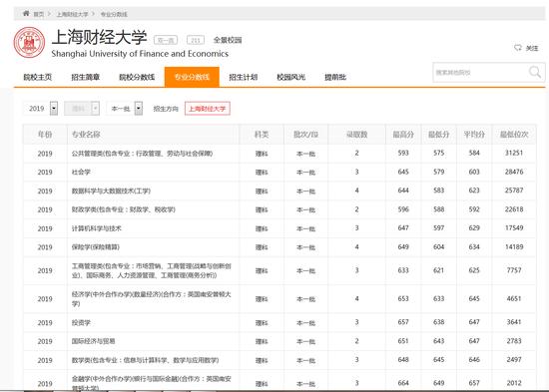
Task: Click rank value 2783
Action: pyautogui.click(x=514, y=341)
